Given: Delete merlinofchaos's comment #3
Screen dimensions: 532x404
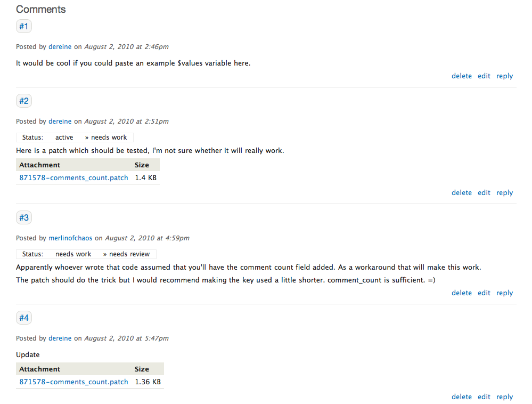Looking at the screenshot, I should tap(461, 293).
